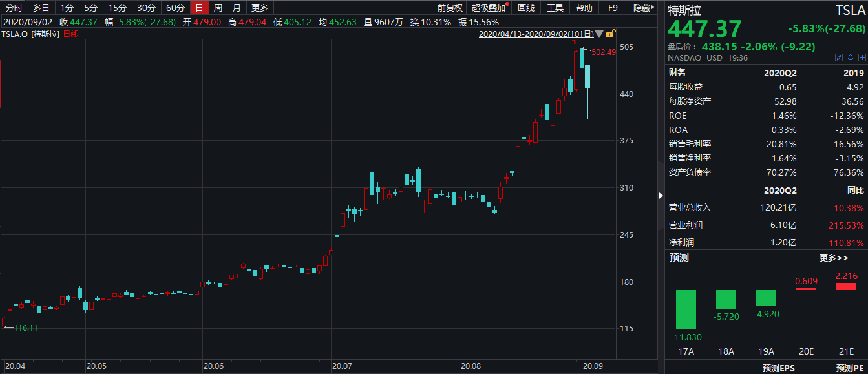Click the 净利润 growth 110.81%
Screen dimensions: 868x374
click(x=846, y=243)
